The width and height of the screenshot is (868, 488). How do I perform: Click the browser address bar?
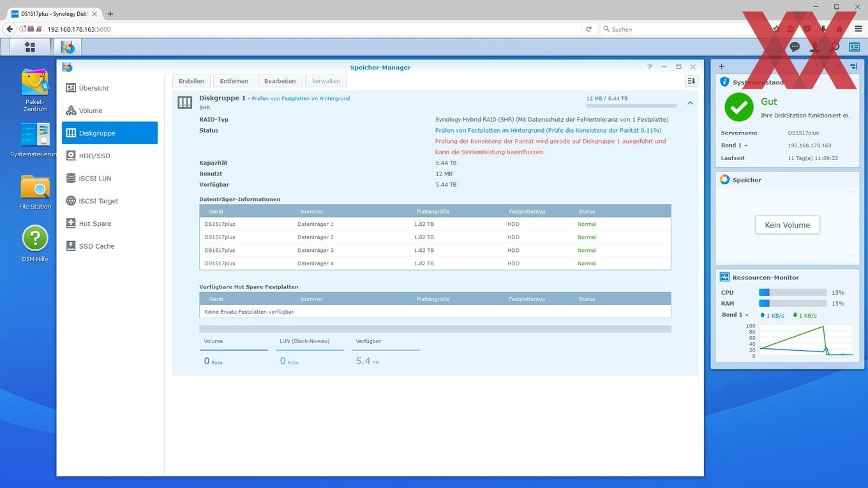pos(313,29)
